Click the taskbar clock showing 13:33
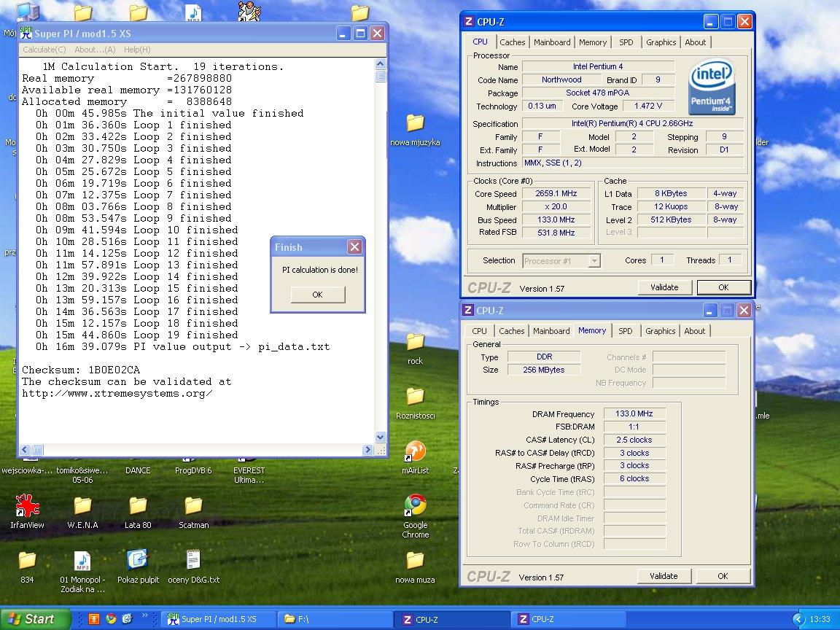This screenshot has height=630, width=840. click(820, 619)
